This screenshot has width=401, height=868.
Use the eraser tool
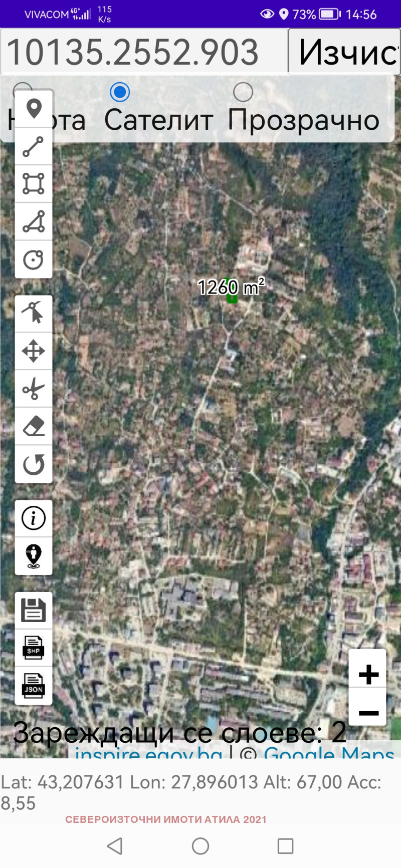point(34,426)
